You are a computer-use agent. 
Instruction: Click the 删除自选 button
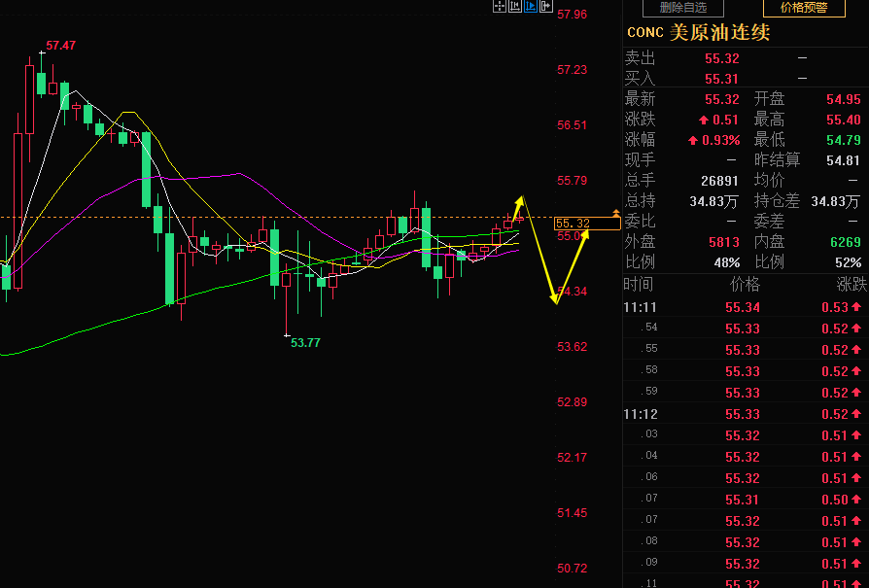click(x=682, y=8)
